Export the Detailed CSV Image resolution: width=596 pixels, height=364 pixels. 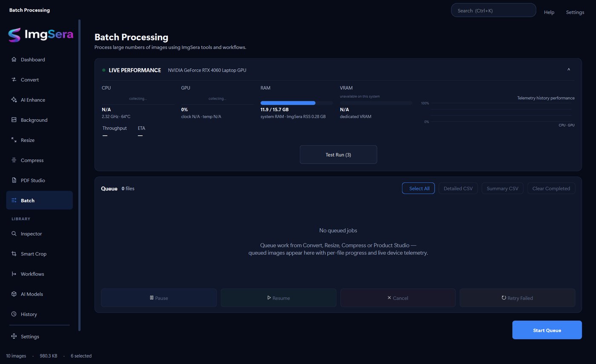(458, 188)
